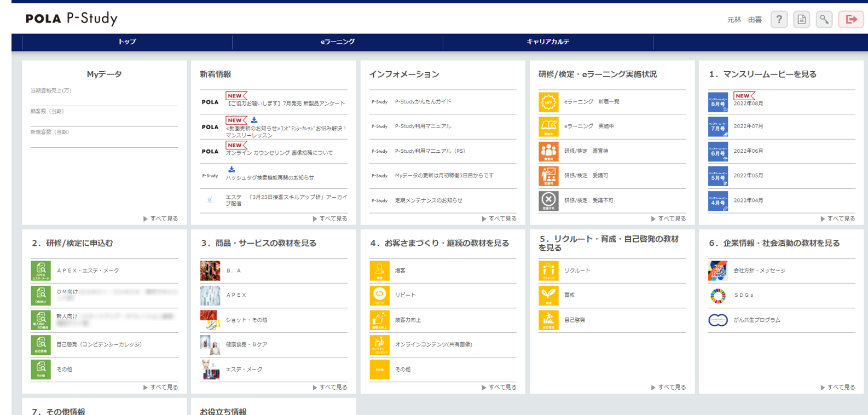Open オンライン カウンセリング 画像投稿について news
The height and width of the screenshot is (415, 868).
(279, 153)
